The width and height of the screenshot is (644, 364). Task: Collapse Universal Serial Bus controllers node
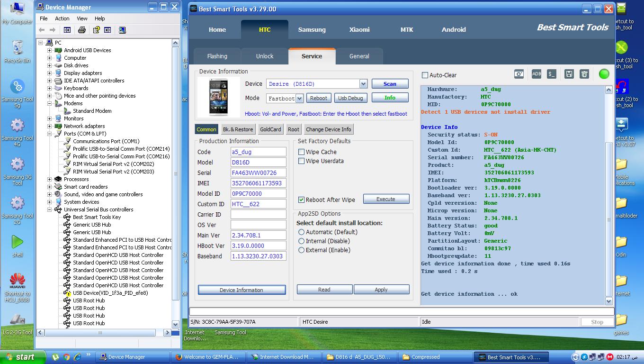point(49,209)
